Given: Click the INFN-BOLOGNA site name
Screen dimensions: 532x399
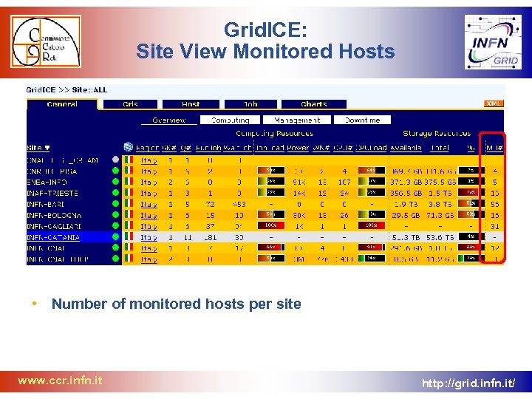Looking at the screenshot, I should coord(54,216).
